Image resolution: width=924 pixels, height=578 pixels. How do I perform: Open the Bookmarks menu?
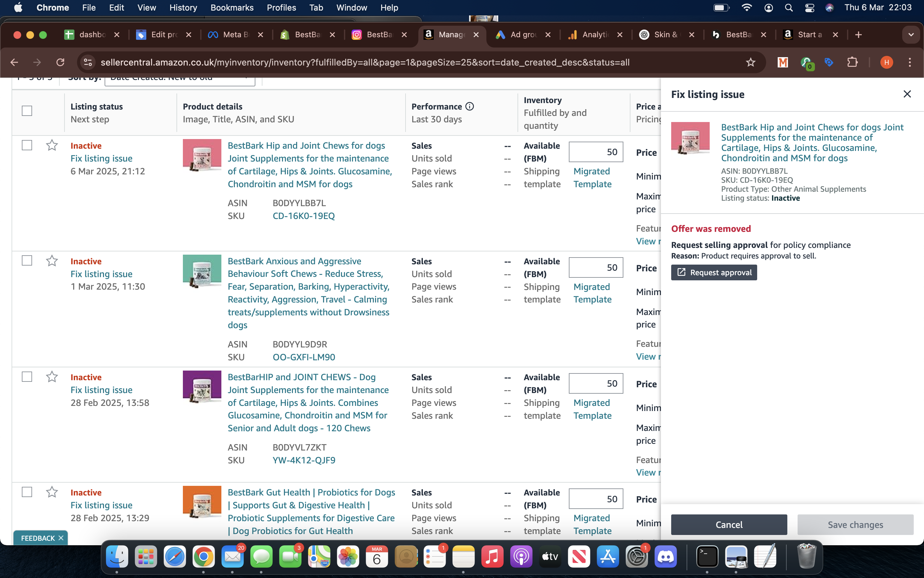[x=232, y=8]
